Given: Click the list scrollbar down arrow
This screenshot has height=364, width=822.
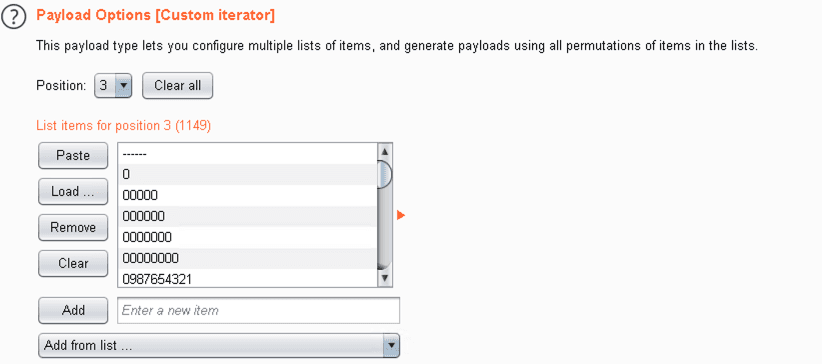Looking at the screenshot, I should (x=385, y=278).
